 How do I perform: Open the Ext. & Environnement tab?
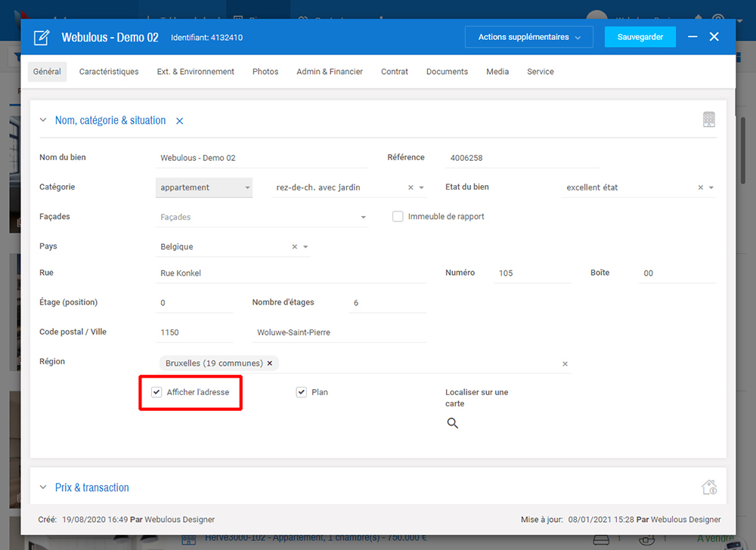tap(195, 72)
